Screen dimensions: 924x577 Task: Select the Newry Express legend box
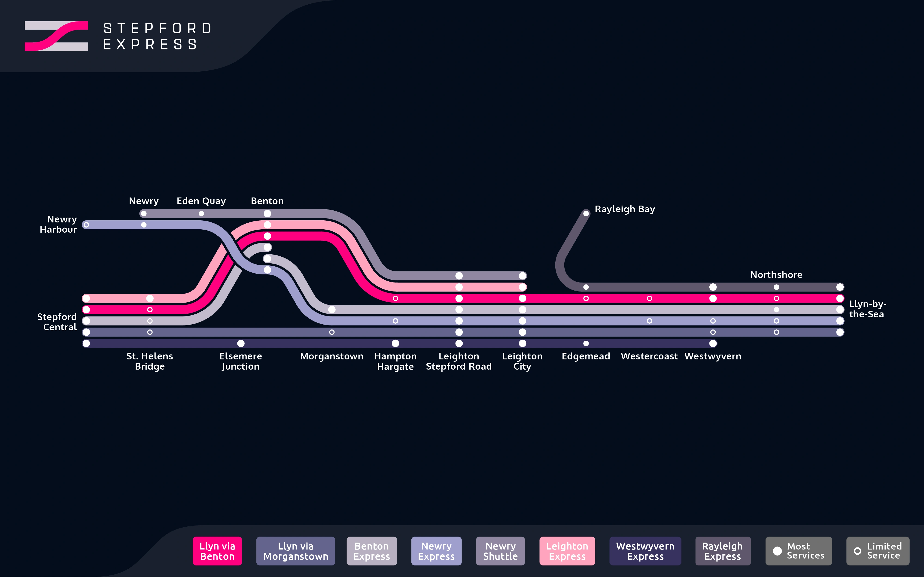point(436,551)
